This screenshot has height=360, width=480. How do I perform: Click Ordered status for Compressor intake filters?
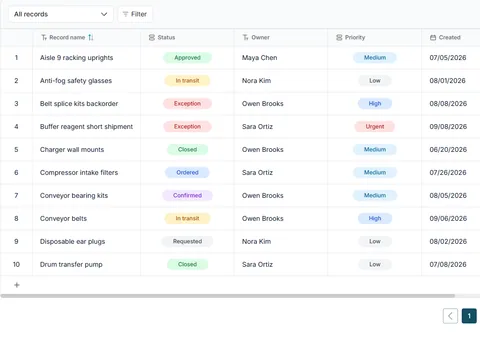187,173
